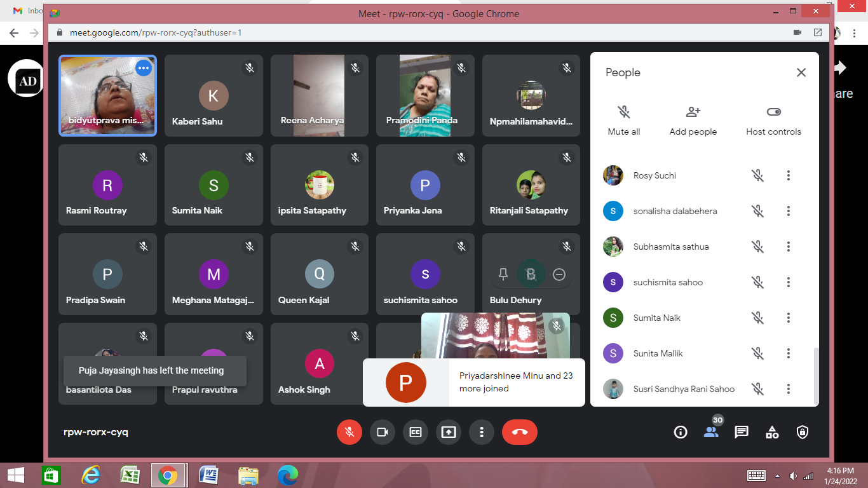868x488 pixels.
Task: Open more actions for Sunita Mallik
Action: 789,353
